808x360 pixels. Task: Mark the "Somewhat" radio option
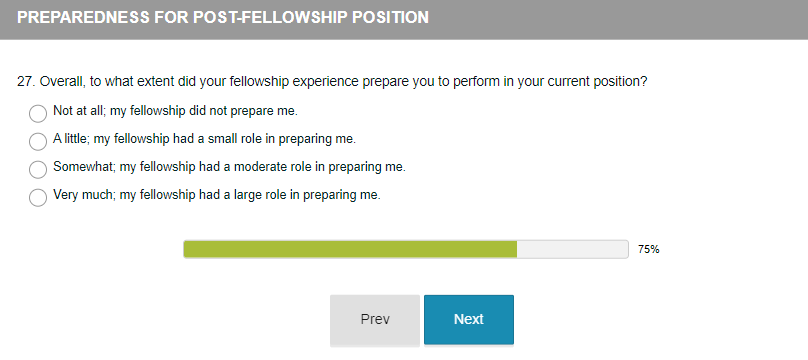click(38, 169)
